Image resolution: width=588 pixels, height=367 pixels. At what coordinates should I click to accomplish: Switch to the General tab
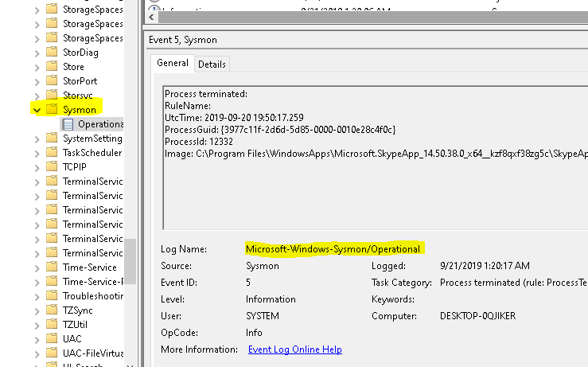(173, 63)
